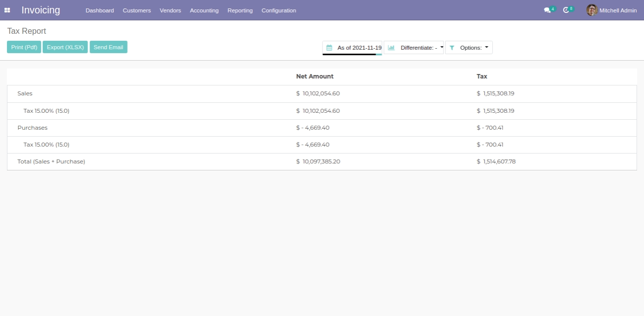Click the Tax 15.00% line under Purchases
The width and height of the screenshot is (644, 316).
tap(46, 145)
